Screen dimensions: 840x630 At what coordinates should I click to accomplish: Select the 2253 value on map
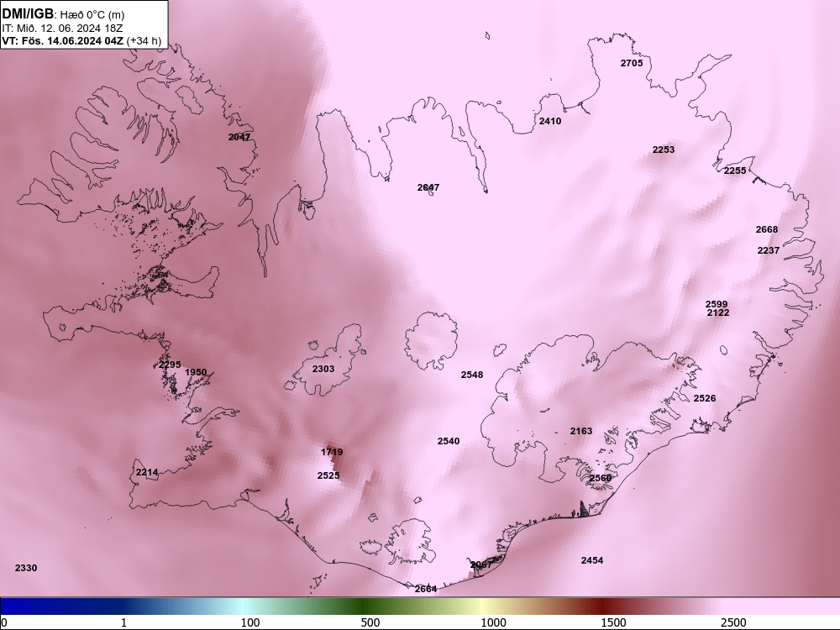664,150
